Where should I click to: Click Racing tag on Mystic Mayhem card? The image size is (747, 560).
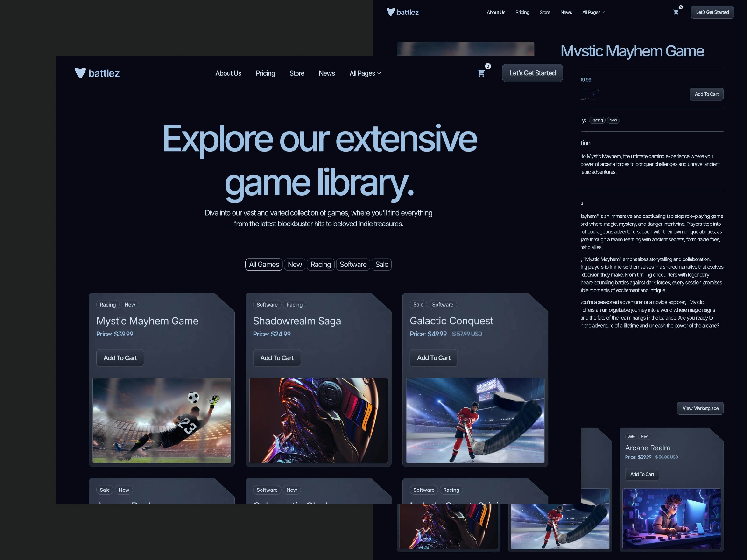pyautogui.click(x=107, y=305)
